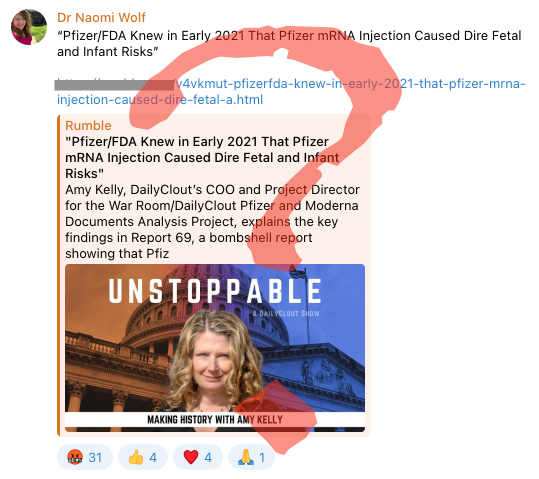Click the Making History With Amy Kelly caption
The height and width of the screenshot is (479, 539).
coord(215,420)
